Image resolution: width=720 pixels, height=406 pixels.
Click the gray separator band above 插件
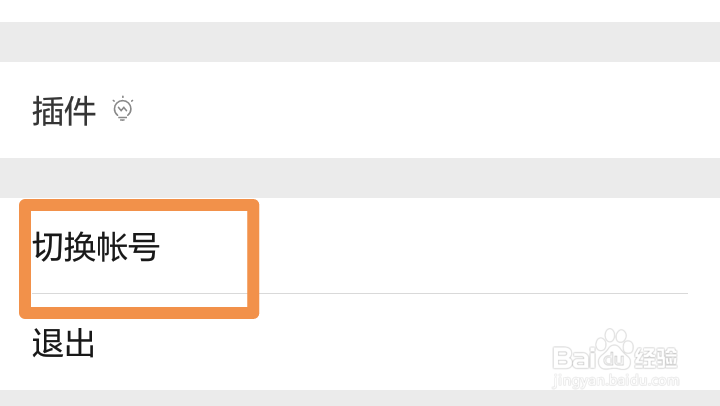[x=360, y=42]
